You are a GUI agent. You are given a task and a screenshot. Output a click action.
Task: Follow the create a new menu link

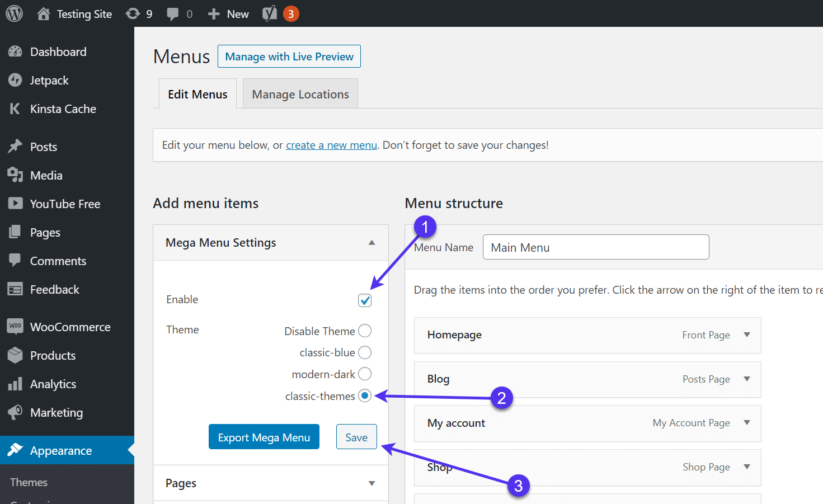[x=331, y=145]
